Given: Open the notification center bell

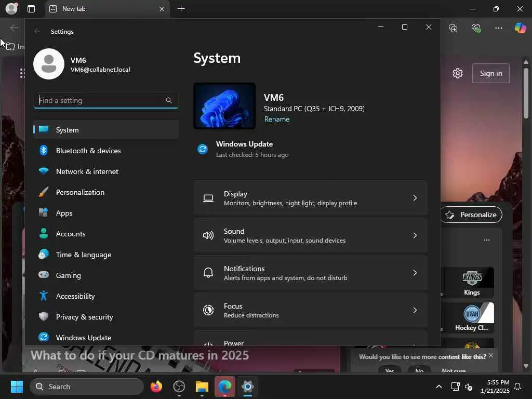Looking at the screenshot, I should coord(517,387).
